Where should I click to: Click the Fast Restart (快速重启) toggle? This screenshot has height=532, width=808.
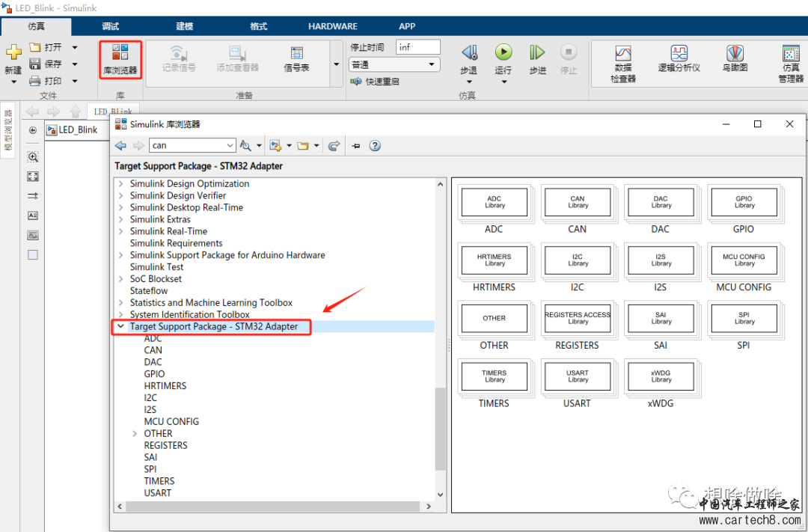click(375, 82)
